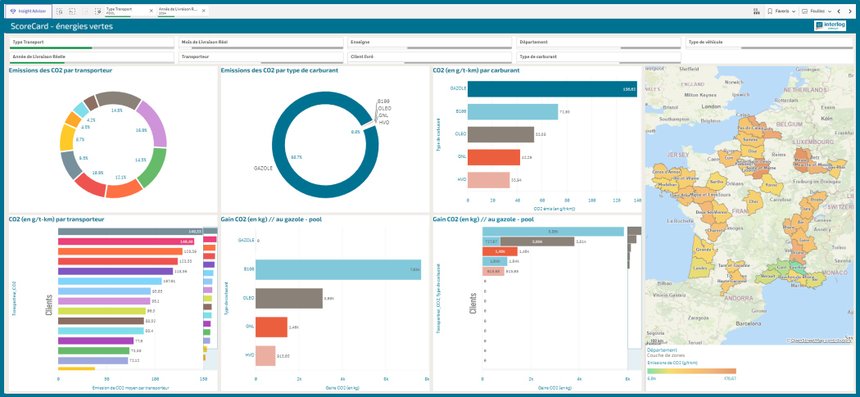Go to the previous sheet arrow
This screenshot has width=860, height=397.
coord(838,11)
